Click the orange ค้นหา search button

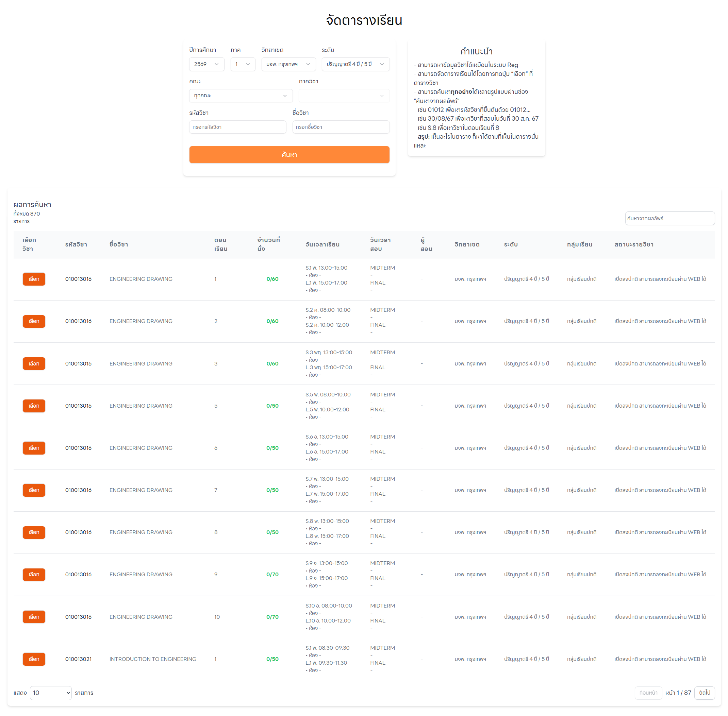tap(289, 155)
